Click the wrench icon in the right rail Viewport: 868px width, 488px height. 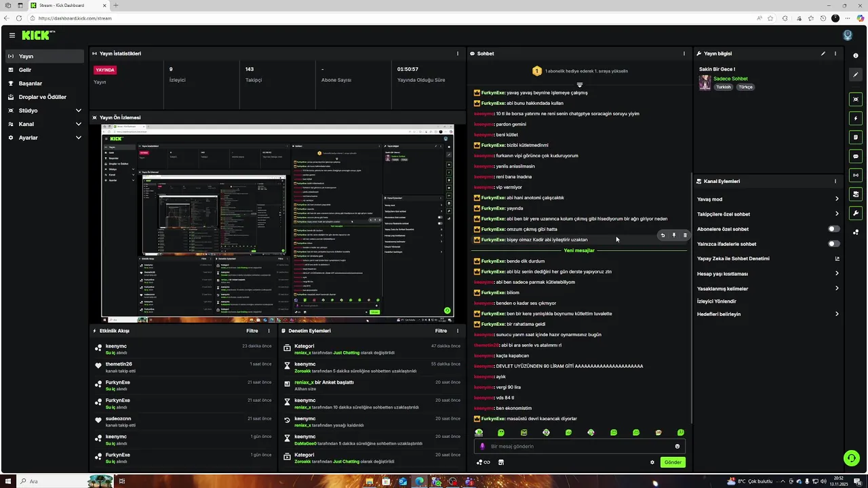click(x=856, y=213)
